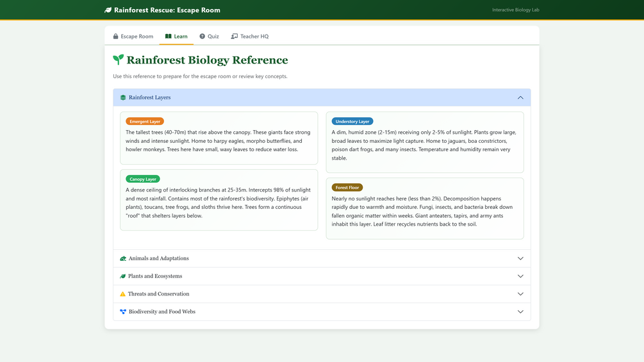Screen dimensions: 644x362
Task: Click the green leaf icon beside Plants and Ecosystems
Action: pyautogui.click(x=122, y=276)
